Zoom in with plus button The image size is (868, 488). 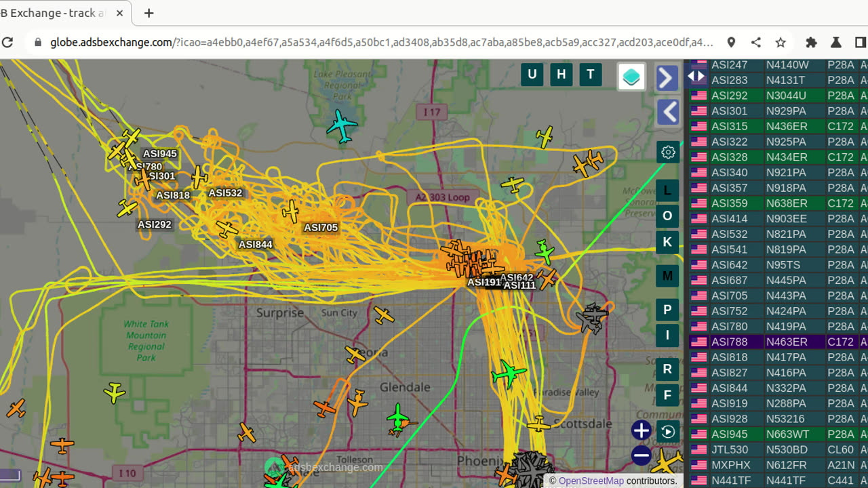click(642, 430)
